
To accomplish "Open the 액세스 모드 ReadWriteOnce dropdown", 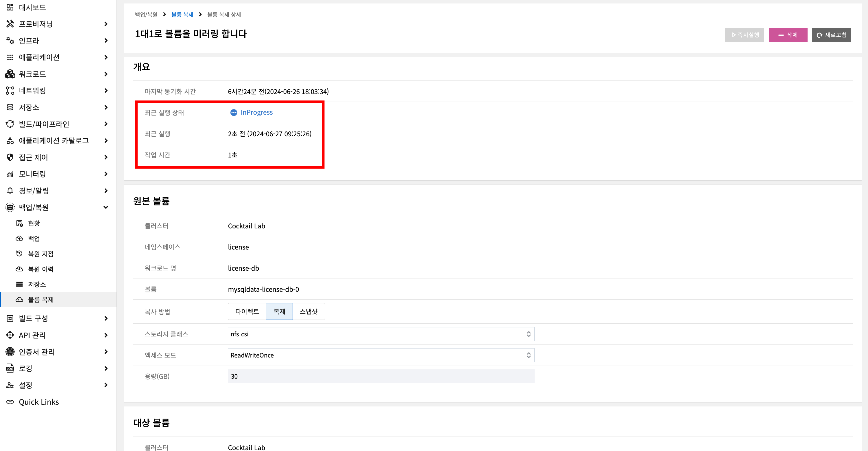I will (381, 355).
